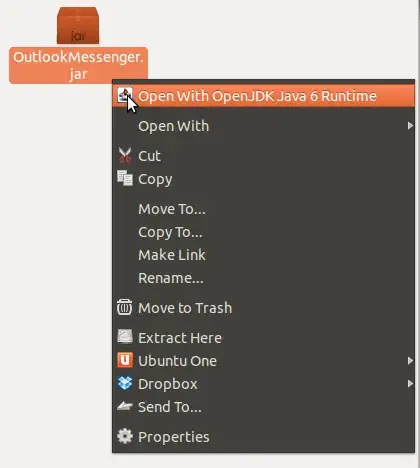This screenshot has width=420, height=468.
Task: Click the Extract Here archive icon
Action: click(x=125, y=337)
